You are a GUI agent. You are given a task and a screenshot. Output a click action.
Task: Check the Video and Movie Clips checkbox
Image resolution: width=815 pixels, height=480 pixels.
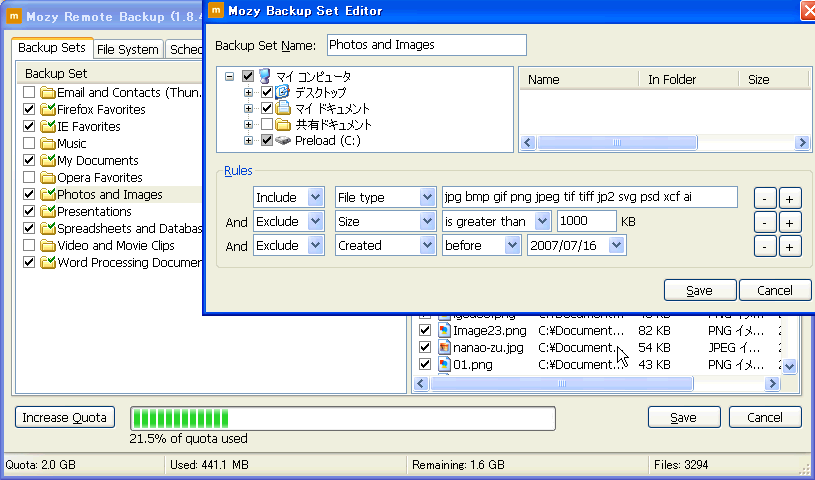(29, 245)
